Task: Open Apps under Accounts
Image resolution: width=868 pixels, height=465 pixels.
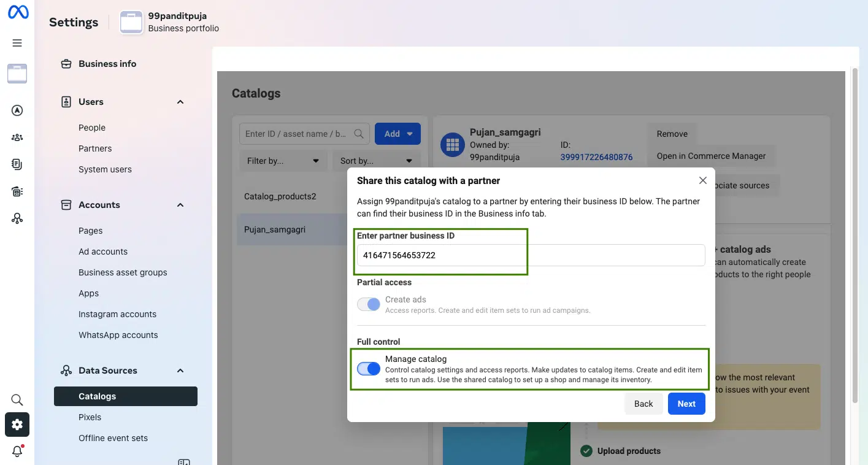Action: tap(88, 293)
